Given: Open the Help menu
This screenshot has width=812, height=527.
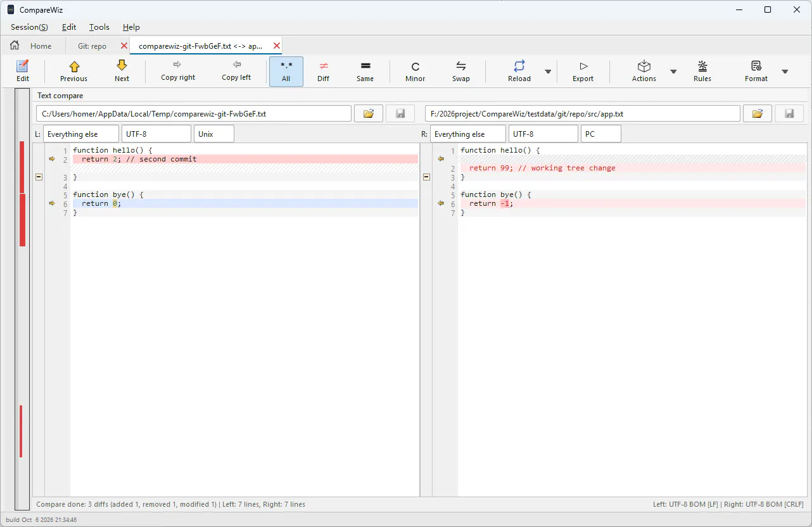Looking at the screenshot, I should pos(131,27).
